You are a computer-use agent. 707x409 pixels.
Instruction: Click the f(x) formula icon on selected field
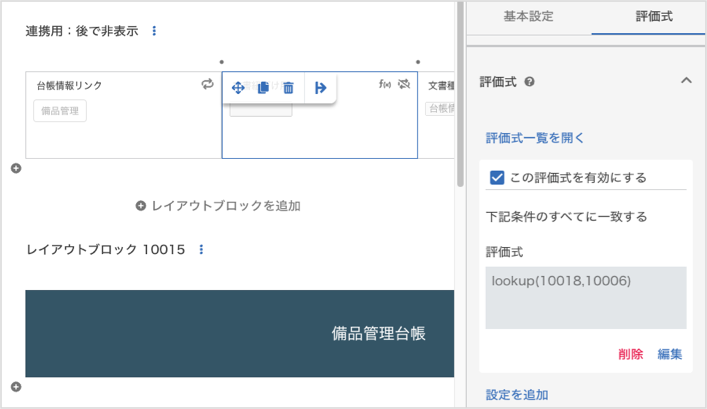(385, 84)
